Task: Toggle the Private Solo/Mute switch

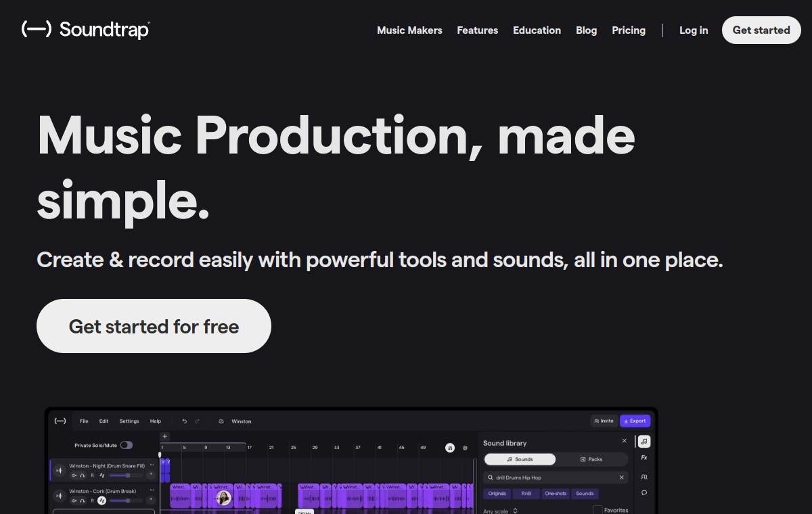Action: tap(126, 445)
